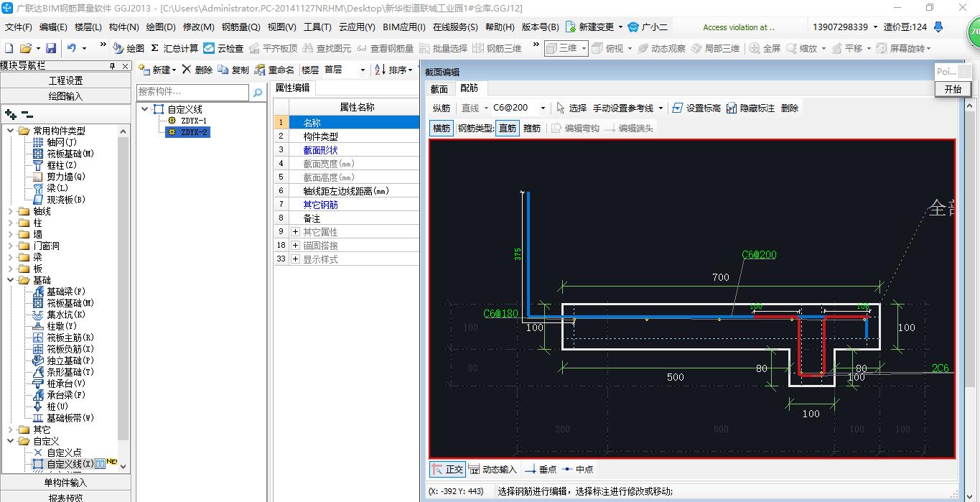Click the 新建变更 button
The height and width of the screenshot is (502, 980).
tap(595, 27)
